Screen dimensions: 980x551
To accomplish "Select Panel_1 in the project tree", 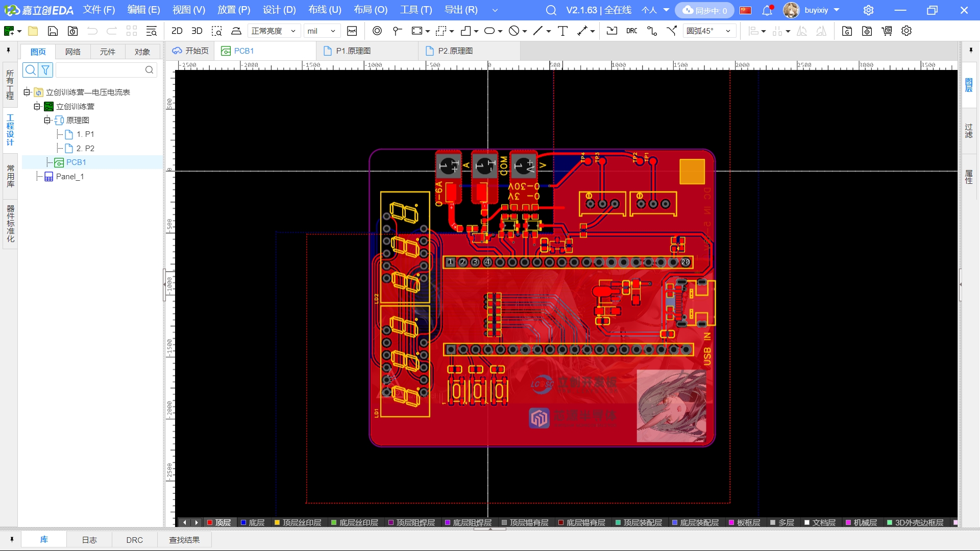I will [x=70, y=176].
